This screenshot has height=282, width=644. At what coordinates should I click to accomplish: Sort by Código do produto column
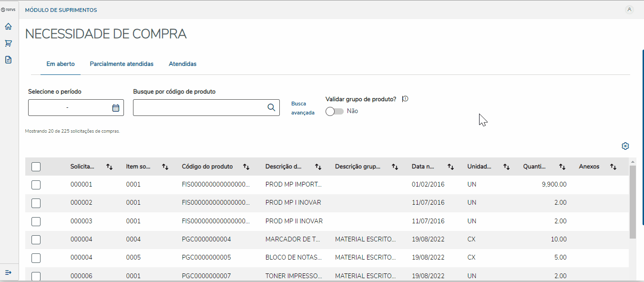(x=246, y=167)
